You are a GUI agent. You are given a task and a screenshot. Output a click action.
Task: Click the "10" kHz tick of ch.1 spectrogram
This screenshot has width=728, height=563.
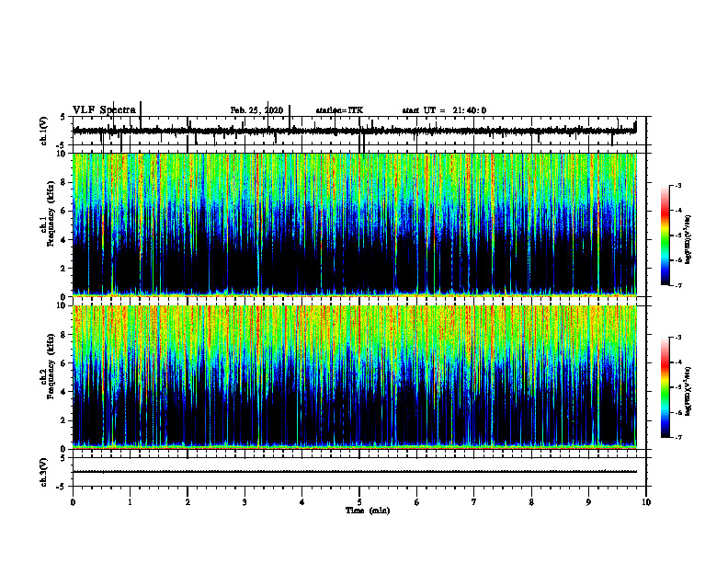point(63,154)
